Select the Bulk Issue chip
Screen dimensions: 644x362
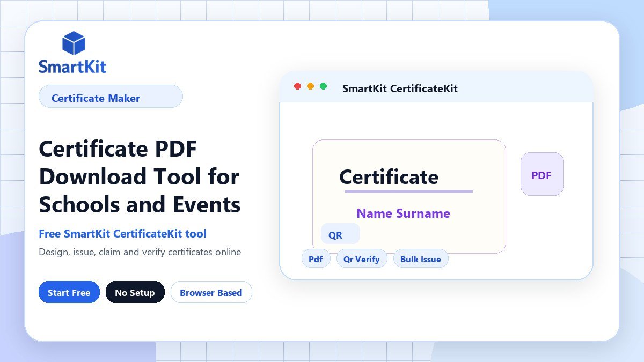point(421,258)
